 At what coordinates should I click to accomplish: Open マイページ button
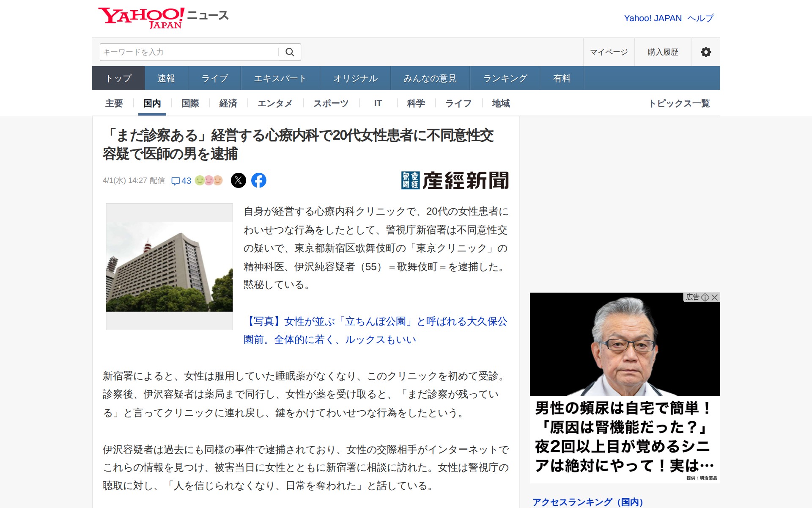(x=609, y=52)
